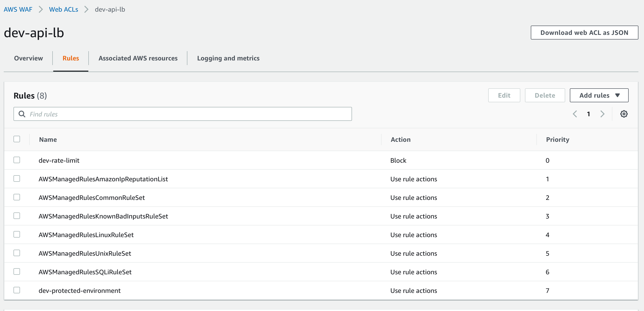This screenshot has height=311, width=644.
Task: Tick the AWSManagedRulesCommonRuleSet checkbox
Action: click(17, 197)
